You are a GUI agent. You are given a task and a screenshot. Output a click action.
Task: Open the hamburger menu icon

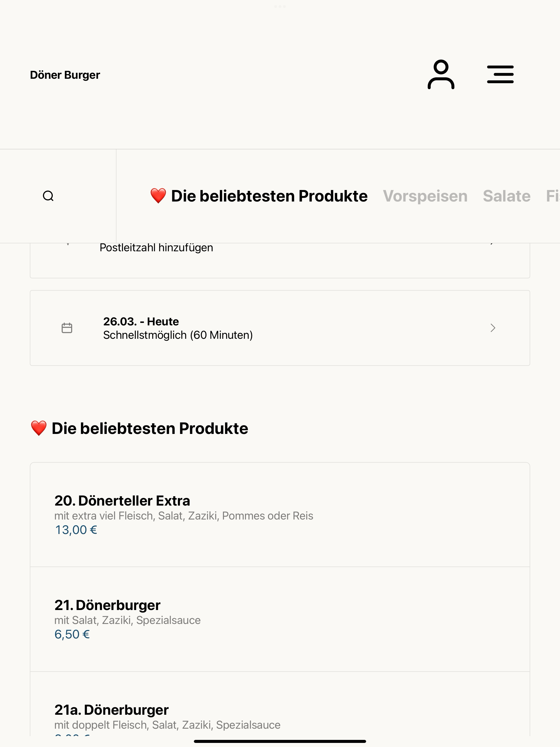pyautogui.click(x=500, y=75)
